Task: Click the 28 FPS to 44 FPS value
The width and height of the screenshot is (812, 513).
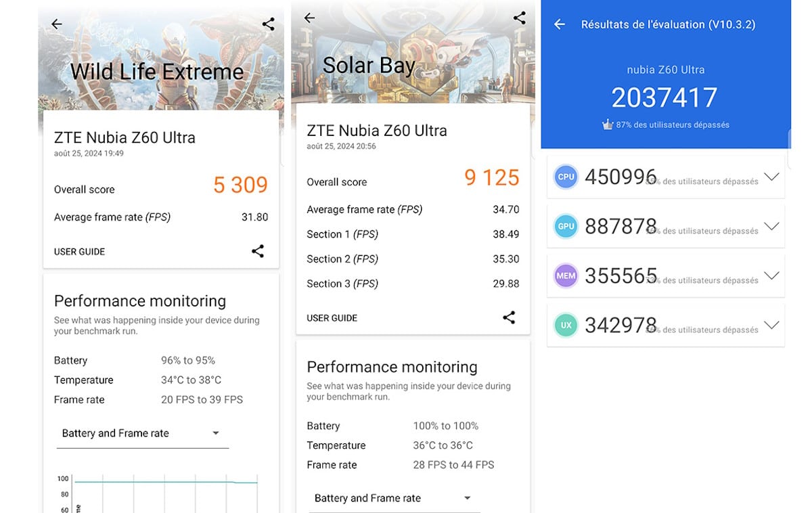Action: 454,466
